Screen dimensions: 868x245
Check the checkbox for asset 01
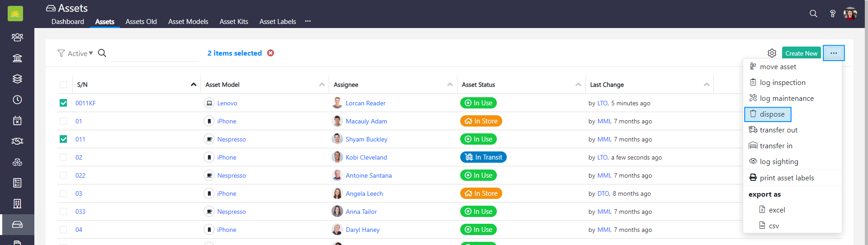click(x=63, y=121)
